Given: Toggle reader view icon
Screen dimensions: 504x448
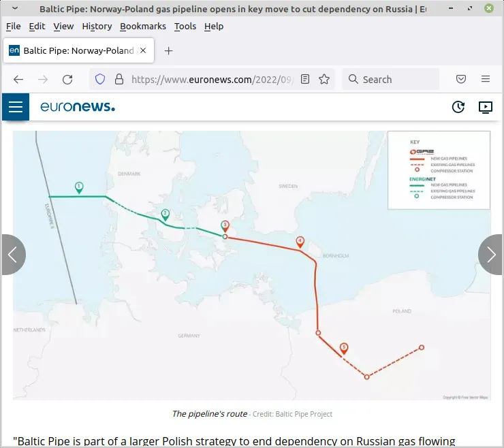Looking at the screenshot, I should (305, 79).
